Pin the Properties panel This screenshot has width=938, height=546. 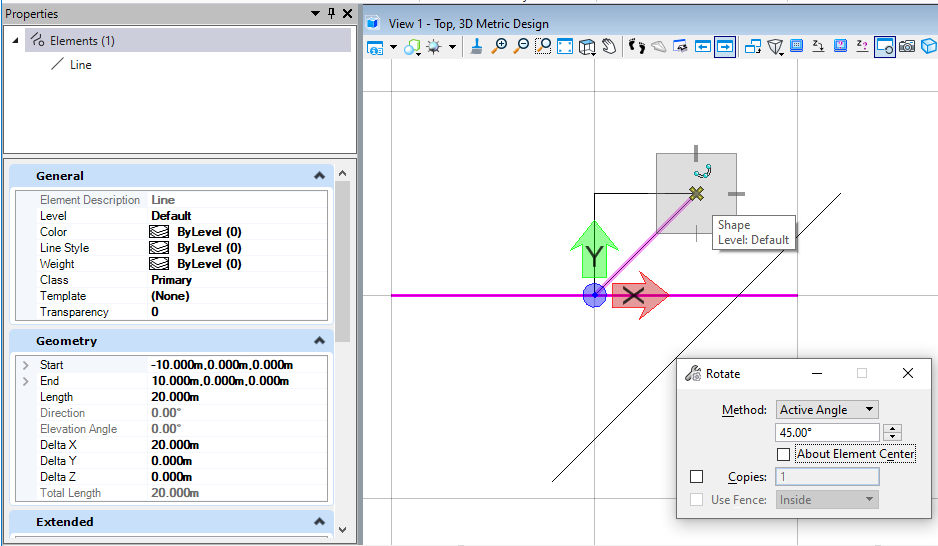331,13
